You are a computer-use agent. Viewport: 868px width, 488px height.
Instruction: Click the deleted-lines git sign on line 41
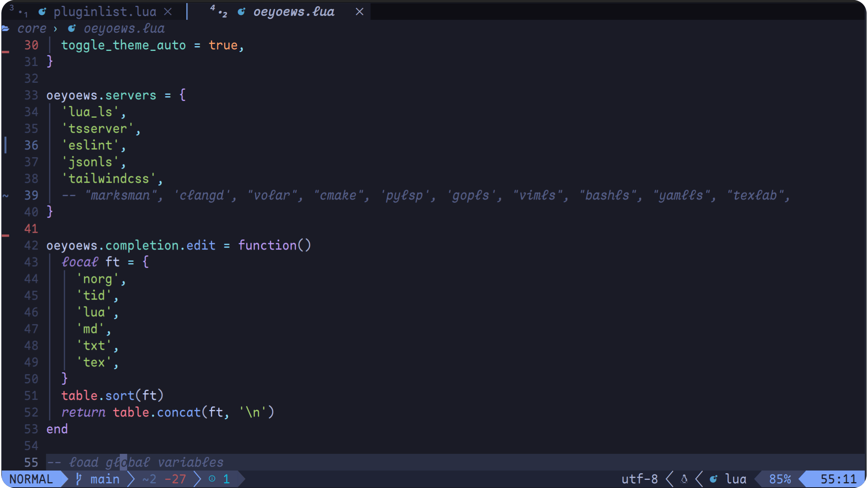(5, 235)
